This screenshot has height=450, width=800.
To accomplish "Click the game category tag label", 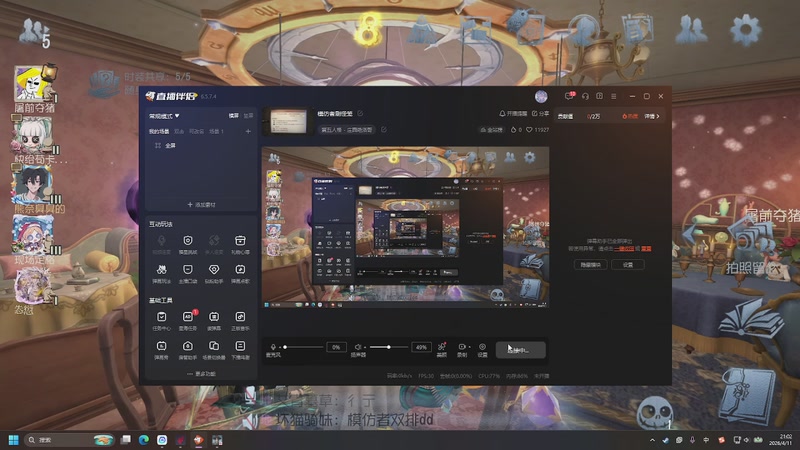I will pyautogui.click(x=347, y=130).
